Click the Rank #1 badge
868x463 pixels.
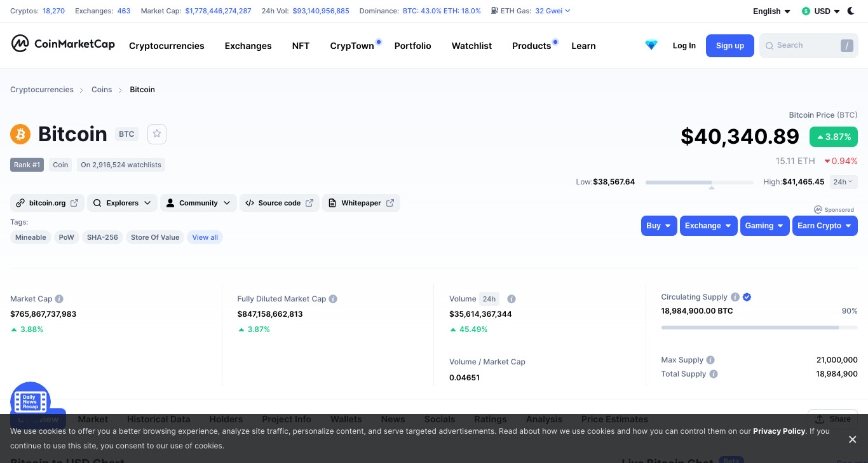click(27, 165)
